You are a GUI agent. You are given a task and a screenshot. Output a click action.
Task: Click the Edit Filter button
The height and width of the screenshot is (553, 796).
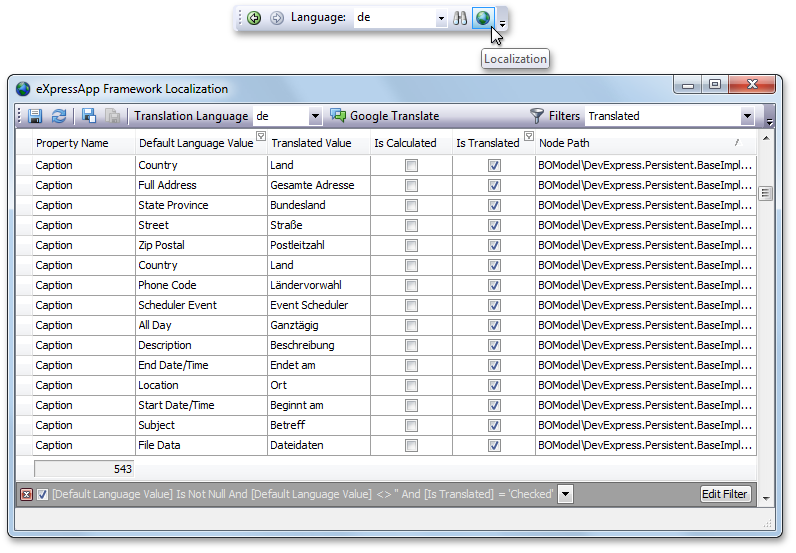724,494
